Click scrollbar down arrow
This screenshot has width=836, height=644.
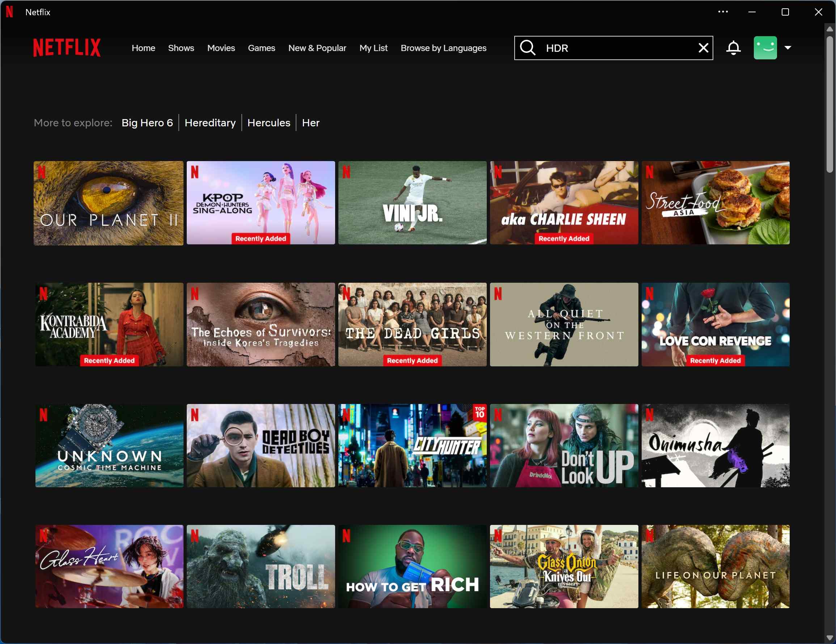[829, 637]
